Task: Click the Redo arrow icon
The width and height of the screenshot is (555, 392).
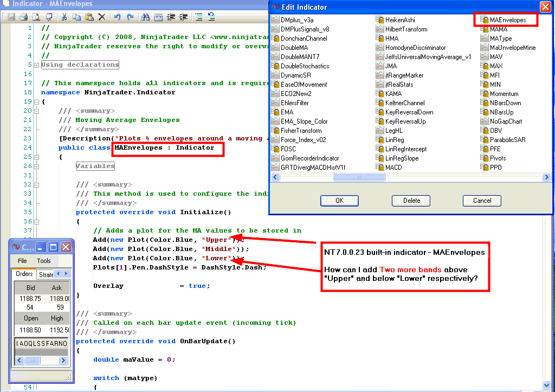Action: tap(130, 17)
